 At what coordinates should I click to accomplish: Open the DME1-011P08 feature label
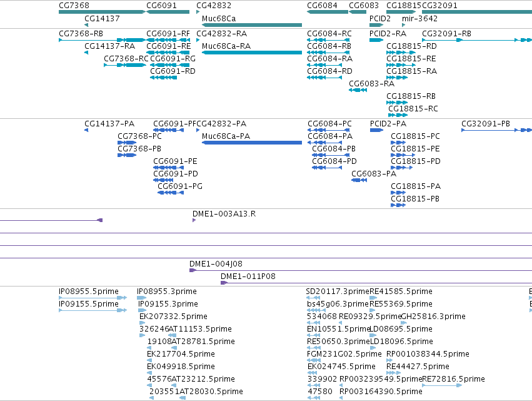(x=248, y=277)
